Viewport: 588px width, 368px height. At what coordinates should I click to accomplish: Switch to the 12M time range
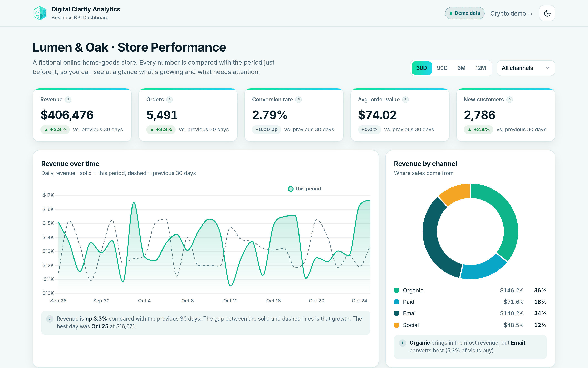click(480, 68)
